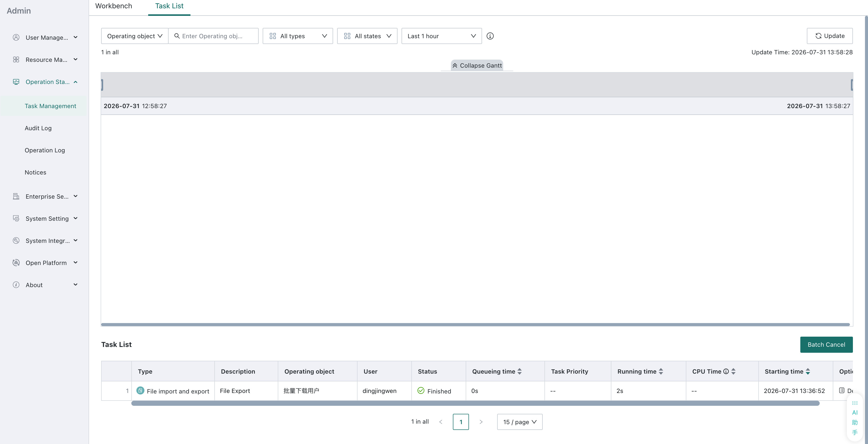Image resolution: width=868 pixels, height=444 pixels.
Task: Click the About info icon in sidebar
Action: [x=16, y=285]
